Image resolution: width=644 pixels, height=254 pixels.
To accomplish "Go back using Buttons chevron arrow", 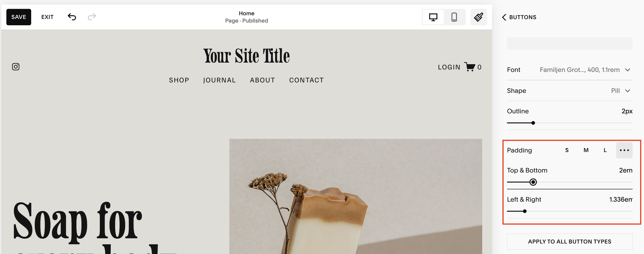I will pos(504,17).
